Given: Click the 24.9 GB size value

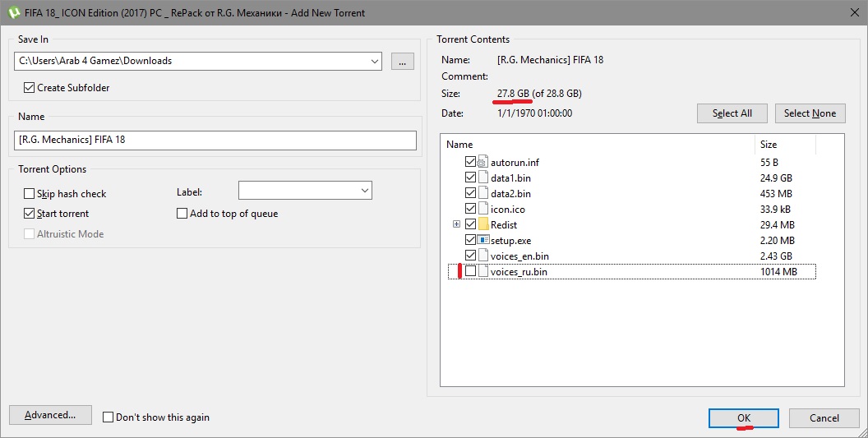Looking at the screenshot, I should (776, 178).
